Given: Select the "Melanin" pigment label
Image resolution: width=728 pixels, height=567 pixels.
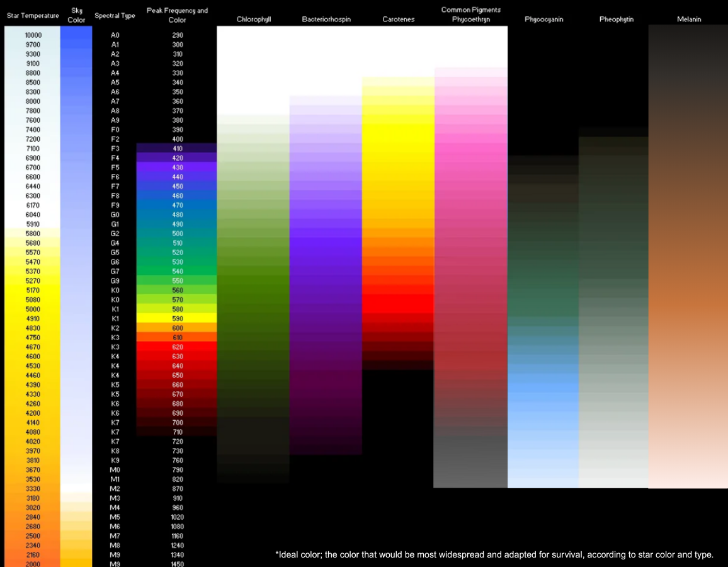Looking at the screenshot, I should [x=689, y=20].
